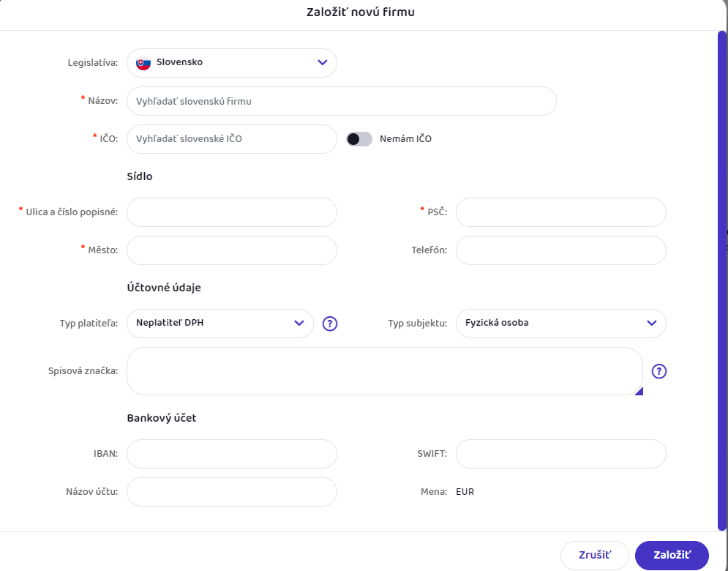Click the dialog's vertical scrollbar
728x571 pixels.
click(x=721, y=278)
